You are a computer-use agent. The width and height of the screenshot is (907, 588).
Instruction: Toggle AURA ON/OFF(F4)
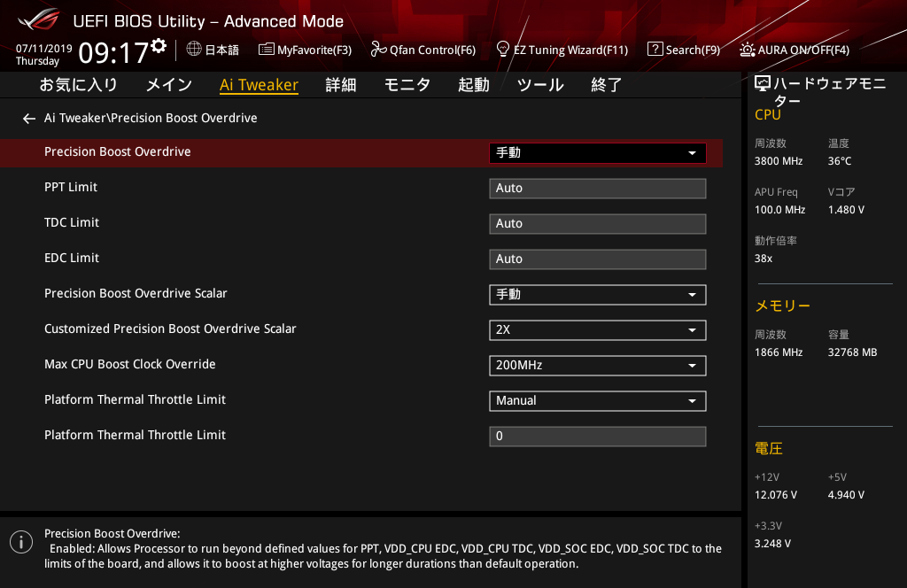coord(795,50)
